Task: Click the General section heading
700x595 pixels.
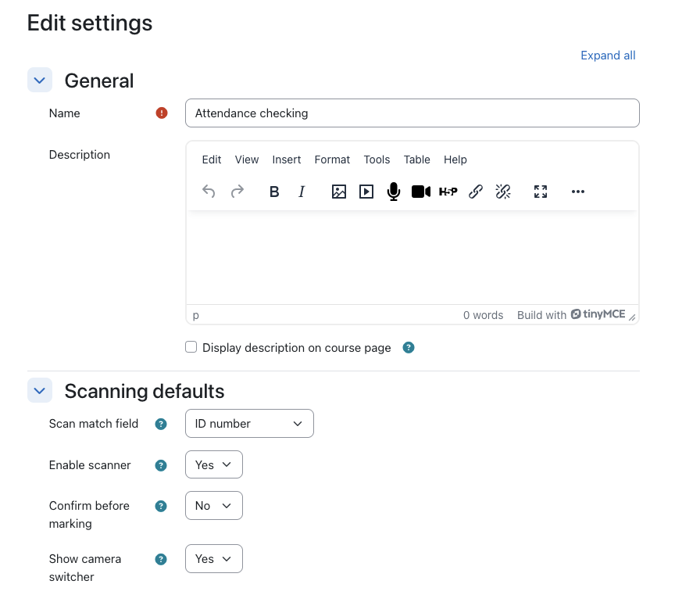Action: 99,81
